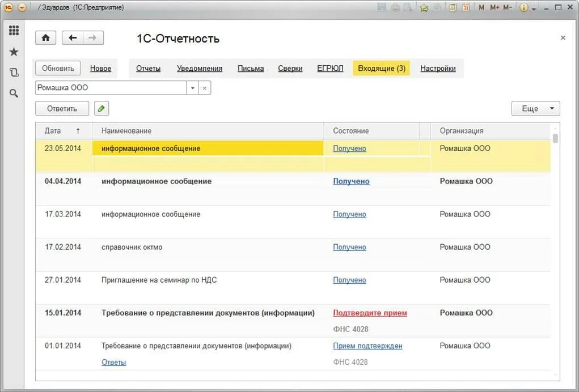Click the print preview icon in title bar
Image resolution: width=579 pixels, height=392 pixels.
click(x=408, y=7)
